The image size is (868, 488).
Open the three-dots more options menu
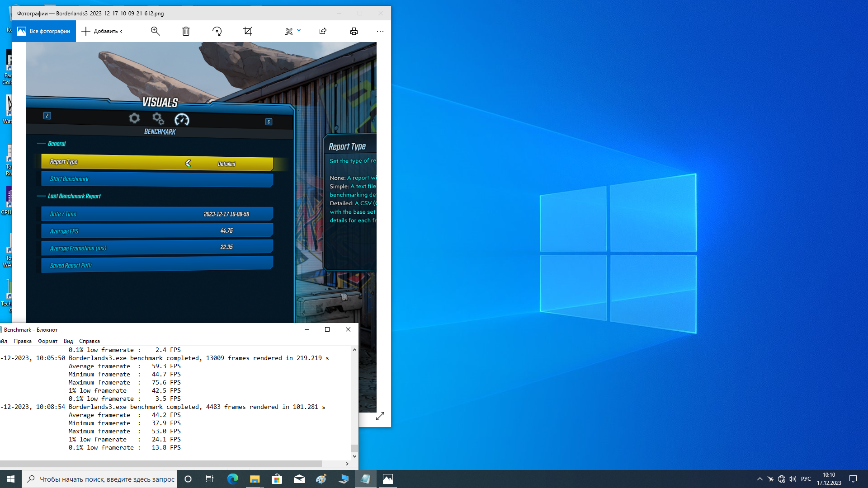(380, 31)
